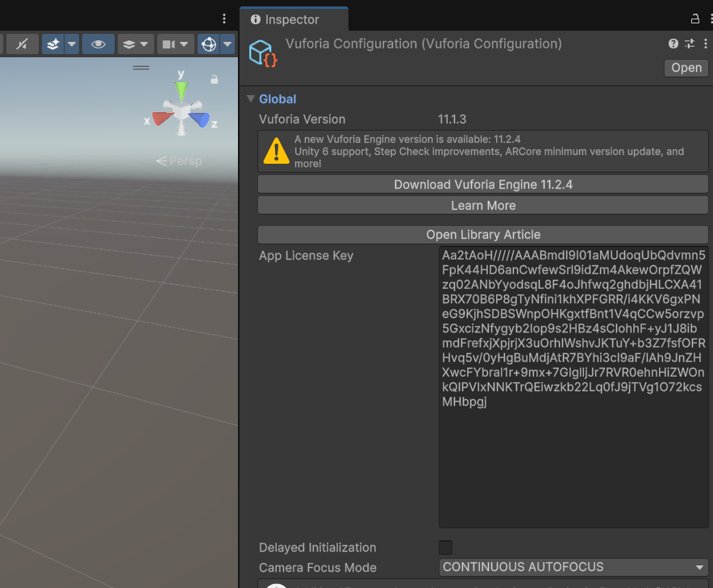Open the Gizmos dropdown arrow
713x588 pixels.
point(227,44)
